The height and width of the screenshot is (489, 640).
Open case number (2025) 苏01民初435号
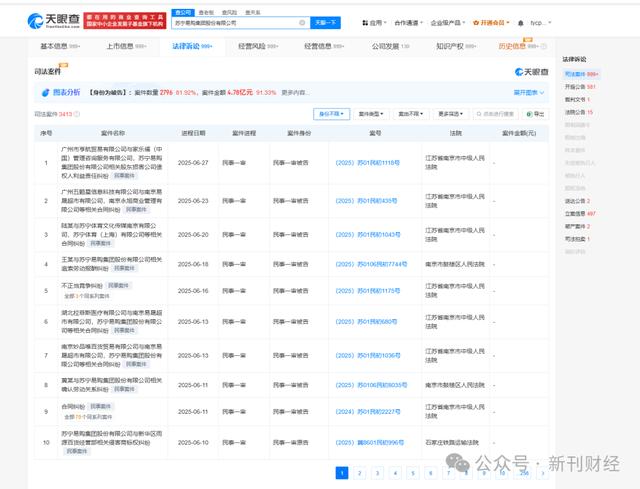pyautogui.click(x=366, y=201)
